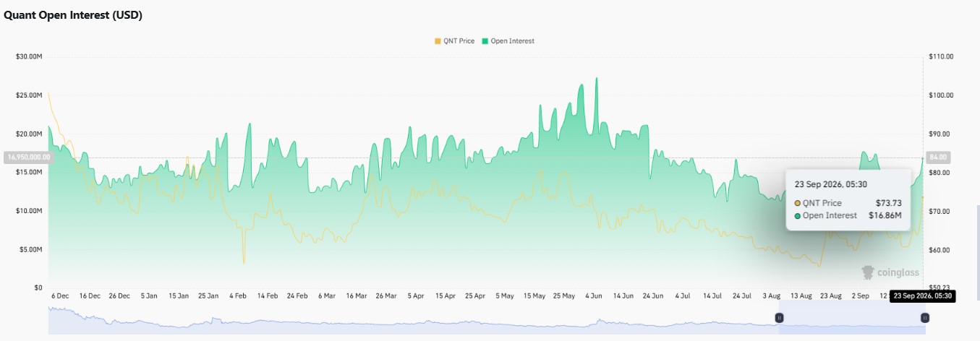Screen dimensions: 980x341
Task: Click the 14 Jun date label
Action: tap(623, 295)
